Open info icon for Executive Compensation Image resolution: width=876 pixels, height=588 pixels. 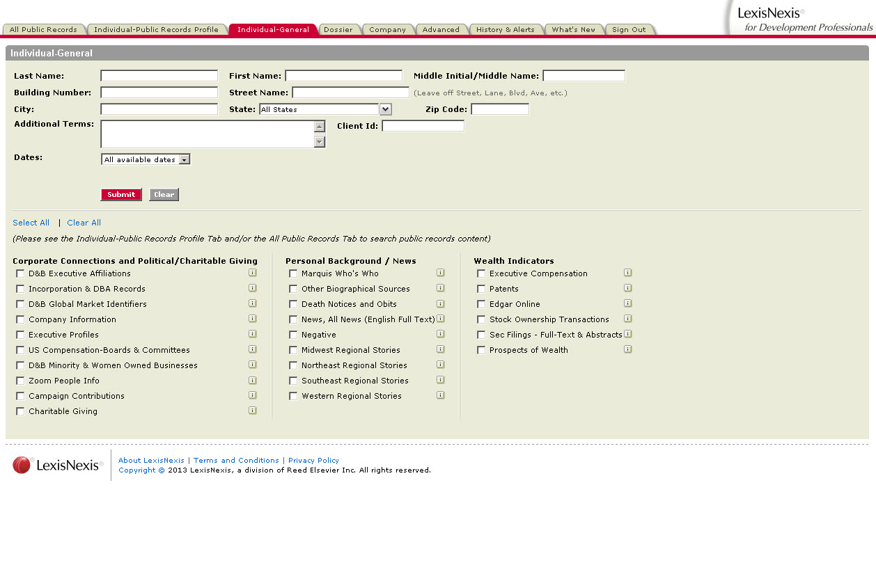pyautogui.click(x=627, y=273)
